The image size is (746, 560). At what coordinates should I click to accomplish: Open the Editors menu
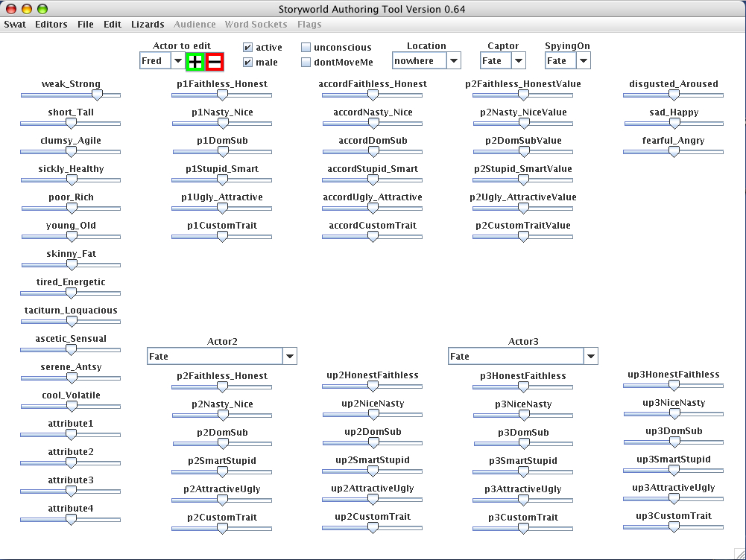coord(51,25)
